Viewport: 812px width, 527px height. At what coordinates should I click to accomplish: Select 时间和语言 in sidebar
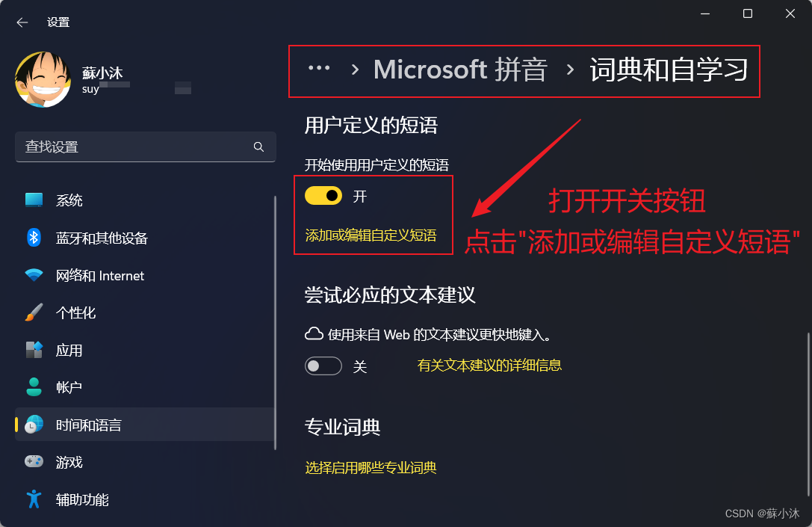point(144,425)
